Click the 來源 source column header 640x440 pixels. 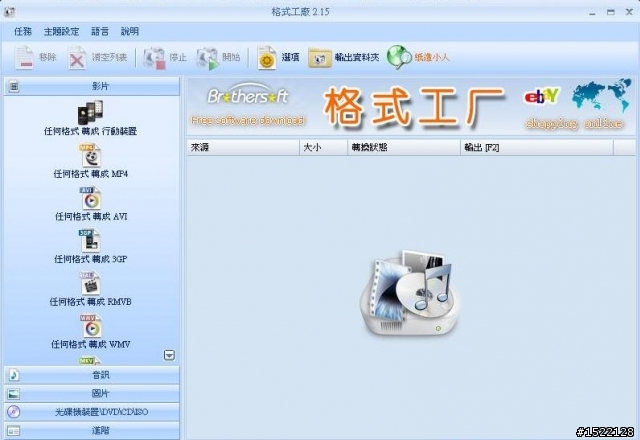click(x=243, y=147)
